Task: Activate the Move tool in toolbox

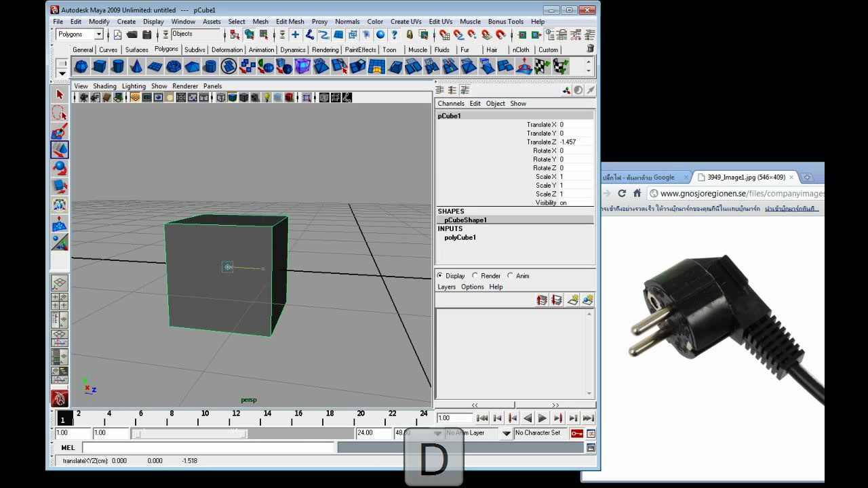Action: 60,150
